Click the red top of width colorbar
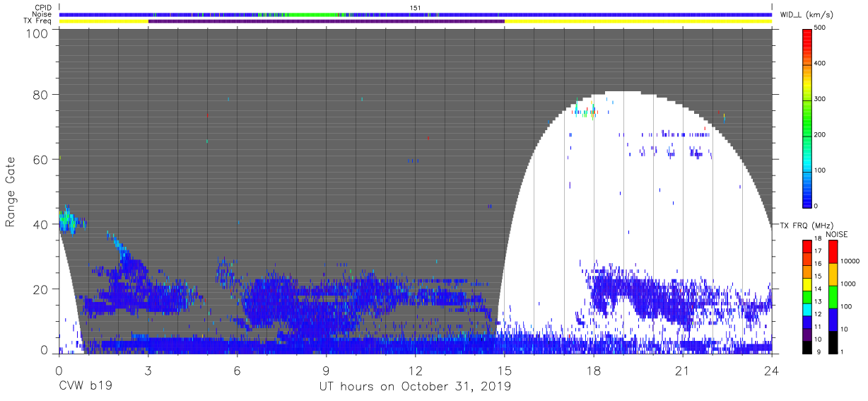Screen dimensions: 868x401 (808, 37)
